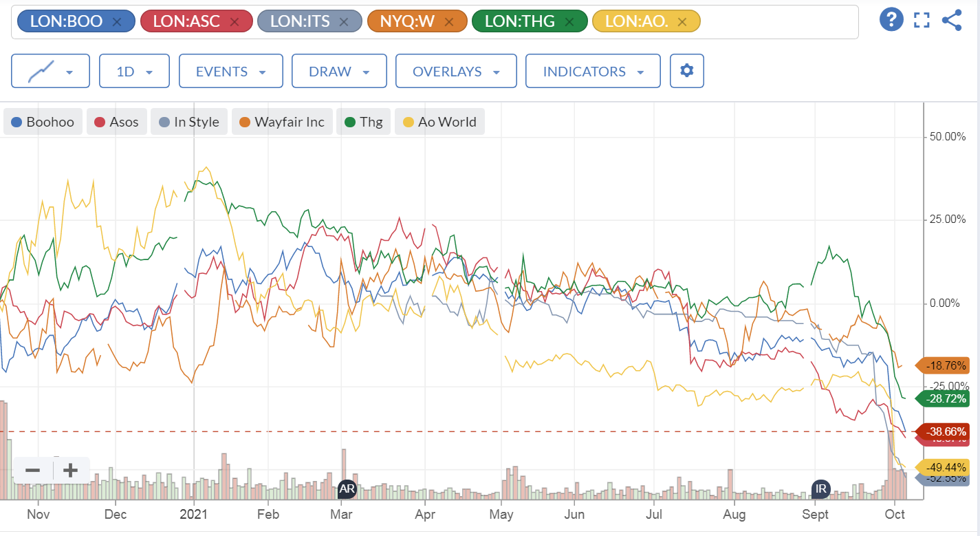Click the -38.66% red price label

coord(941,431)
